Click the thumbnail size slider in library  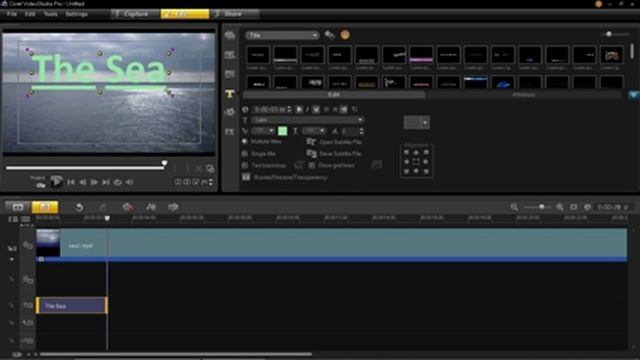(x=609, y=34)
